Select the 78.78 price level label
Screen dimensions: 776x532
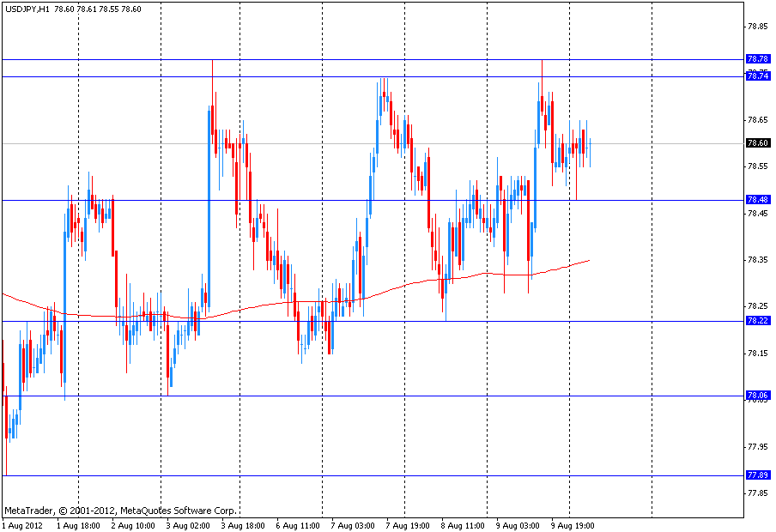(757, 59)
